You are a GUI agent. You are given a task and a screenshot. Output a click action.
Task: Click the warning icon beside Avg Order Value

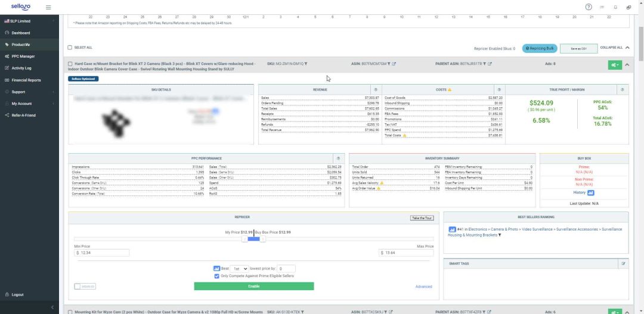click(x=378, y=188)
